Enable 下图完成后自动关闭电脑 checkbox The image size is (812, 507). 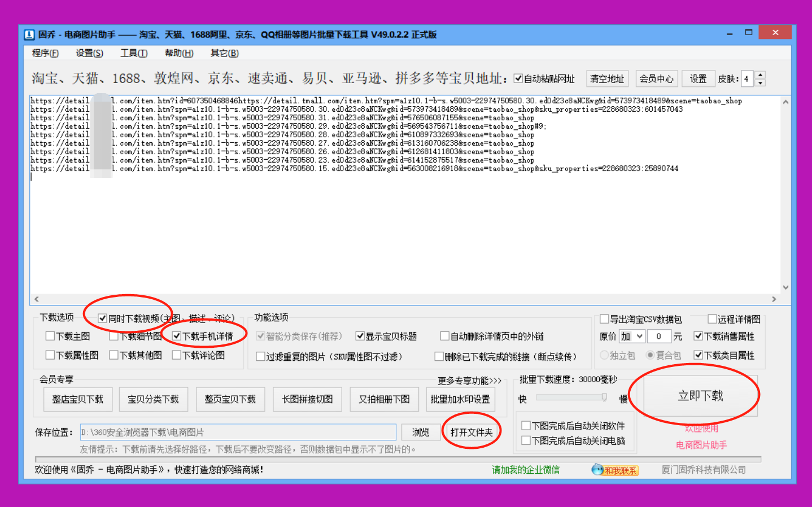[x=526, y=440]
